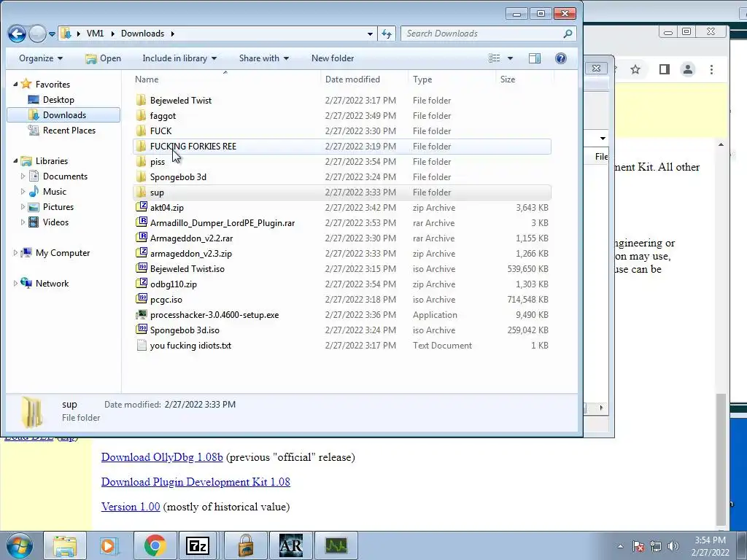
Task: Click the padlock application taskbar icon
Action: (245, 545)
